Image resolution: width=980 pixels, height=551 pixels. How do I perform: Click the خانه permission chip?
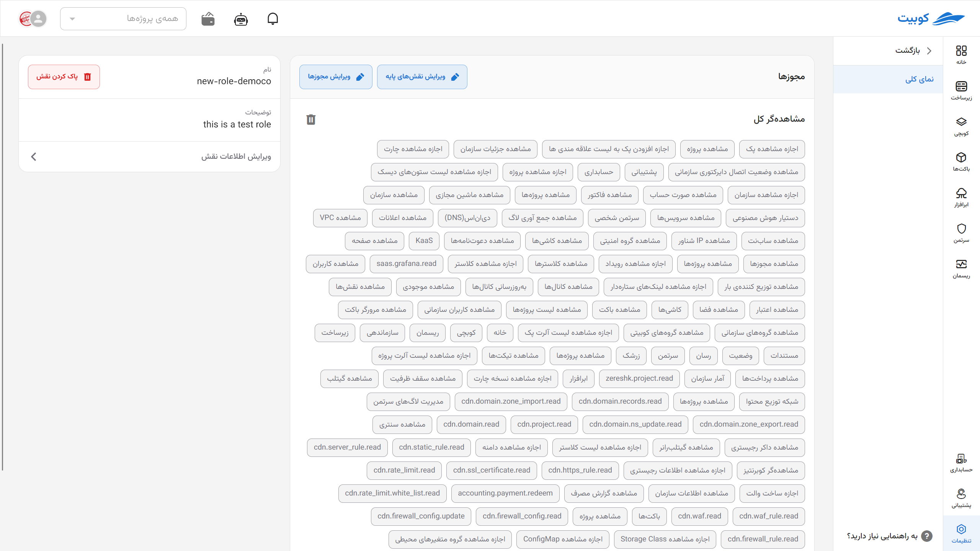point(500,333)
